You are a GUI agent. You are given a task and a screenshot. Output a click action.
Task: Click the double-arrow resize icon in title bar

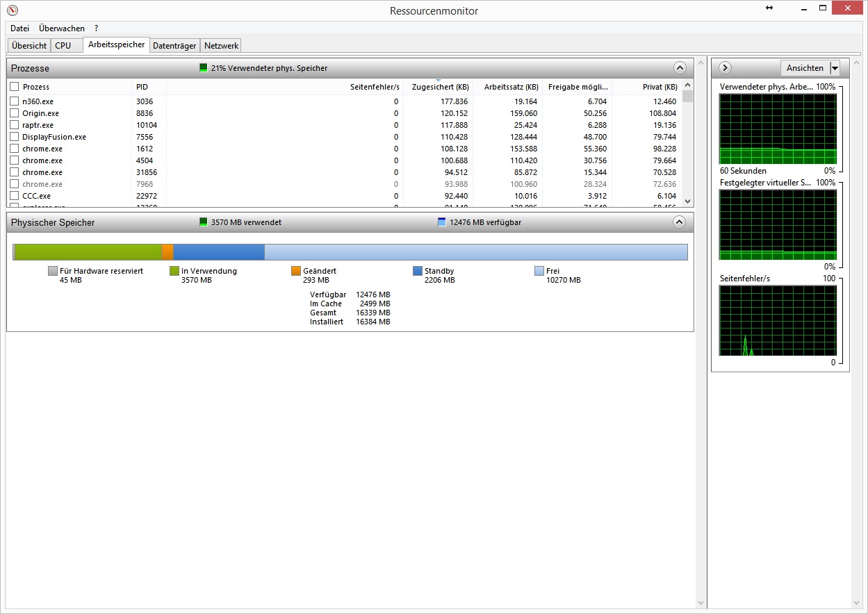coord(769,8)
